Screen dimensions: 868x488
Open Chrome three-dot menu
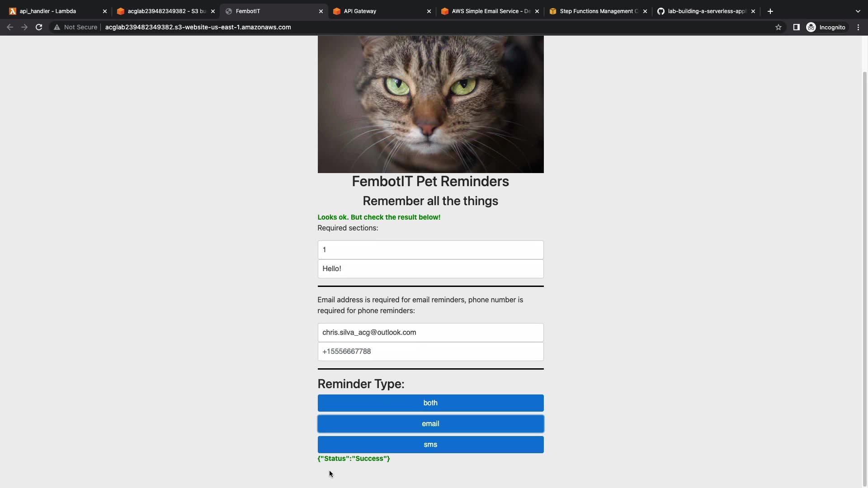click(858, 27)
